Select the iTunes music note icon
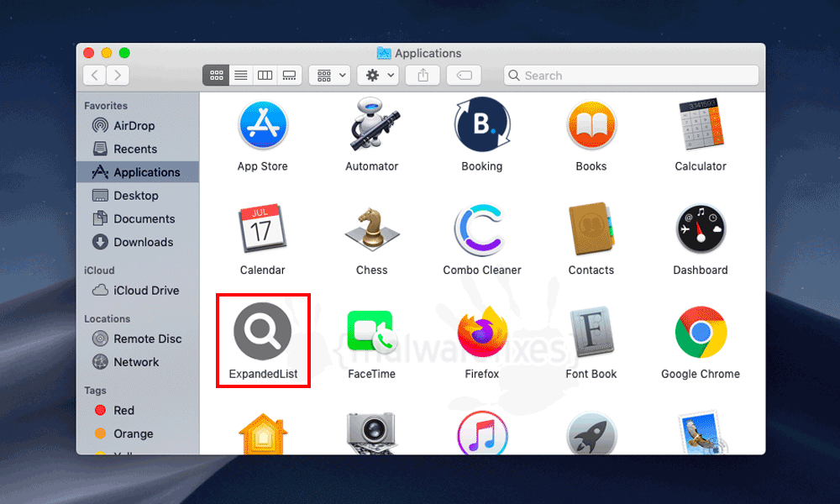The width and height of the screenshot is (840, 504). tap(482, 433)
